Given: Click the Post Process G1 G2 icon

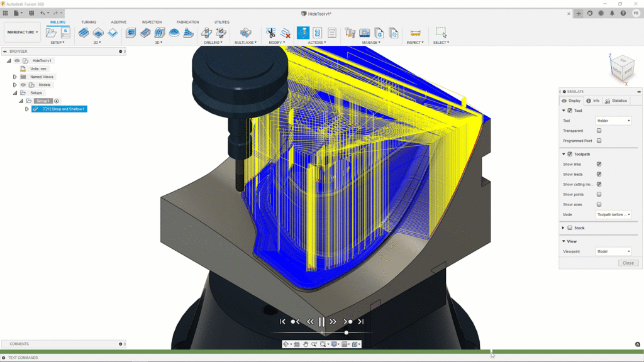Looking at the screenshot, I should pos(318,33).
